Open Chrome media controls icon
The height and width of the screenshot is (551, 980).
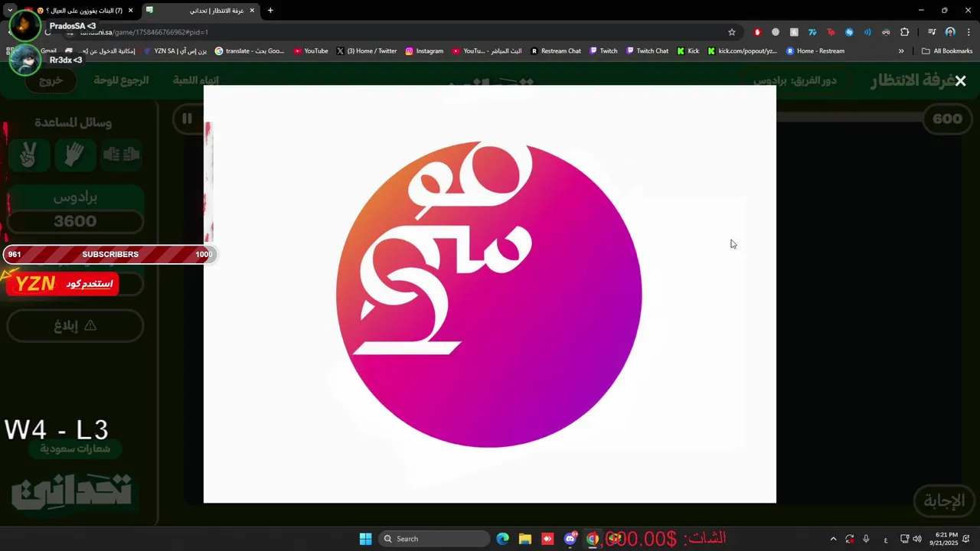[x=932, y=32]
